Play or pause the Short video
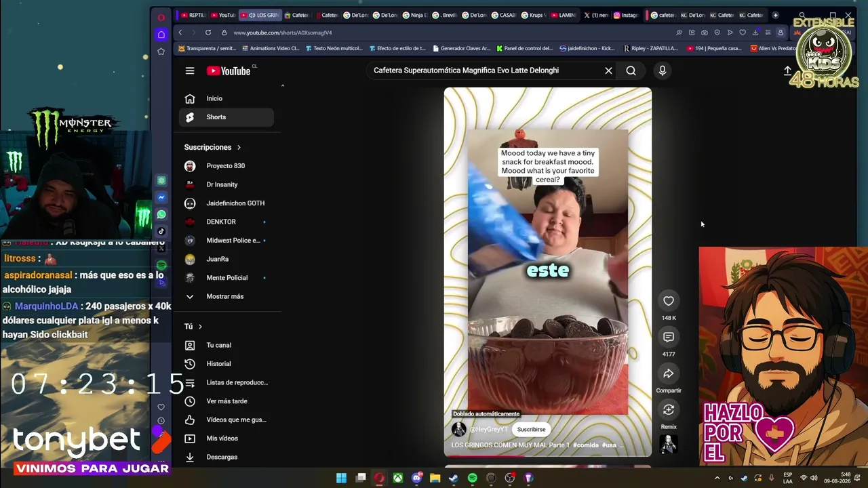868x488 pixels. [x=548, y=271]
